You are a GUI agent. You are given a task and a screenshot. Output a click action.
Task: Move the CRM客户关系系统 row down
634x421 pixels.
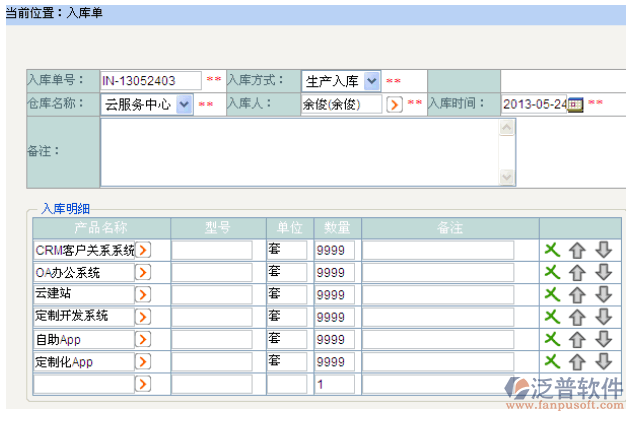click(x=603, y=250)
